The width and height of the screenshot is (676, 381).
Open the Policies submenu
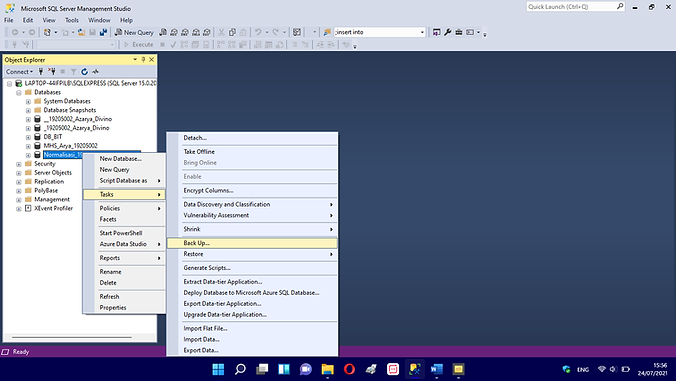[124, 208]
